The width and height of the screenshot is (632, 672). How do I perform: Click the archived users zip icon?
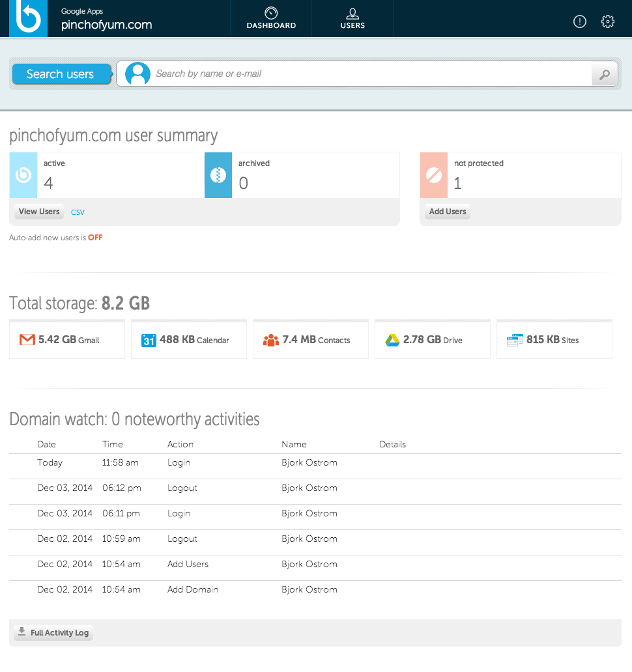coord(218,175)
